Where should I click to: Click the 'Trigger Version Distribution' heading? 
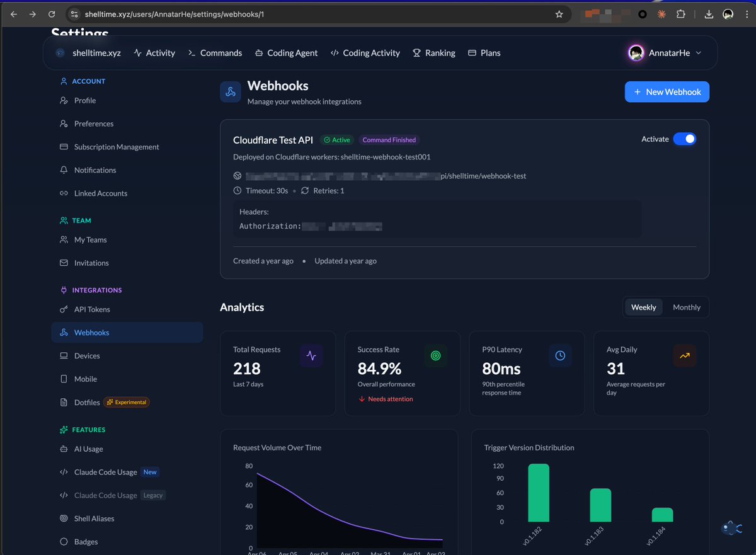(x=529, y=447)
